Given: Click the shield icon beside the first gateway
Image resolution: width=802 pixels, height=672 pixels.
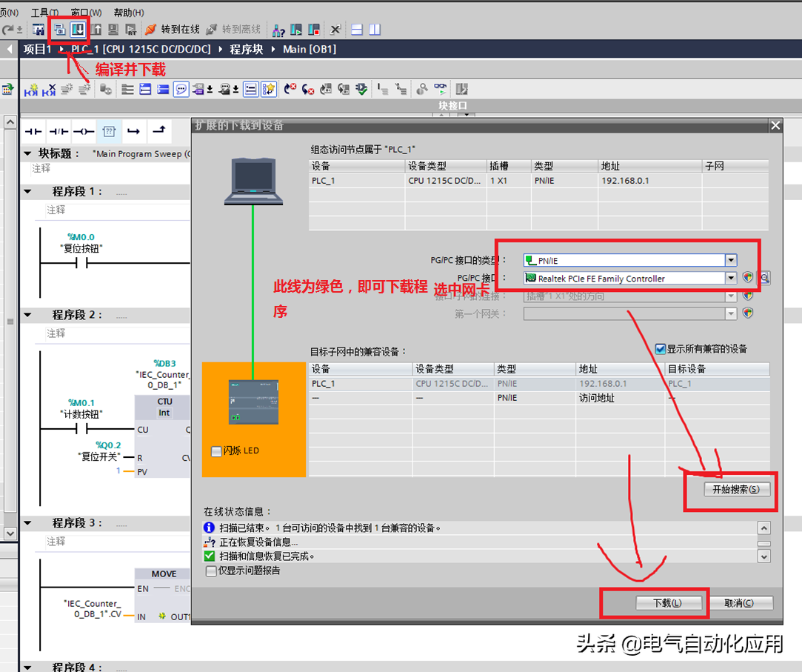Looking at the screenshot, I should (748, 313).
